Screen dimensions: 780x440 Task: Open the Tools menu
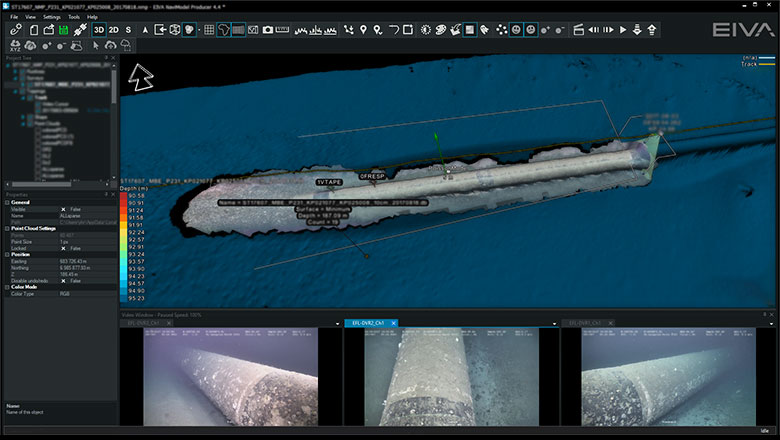coord(74,17)
